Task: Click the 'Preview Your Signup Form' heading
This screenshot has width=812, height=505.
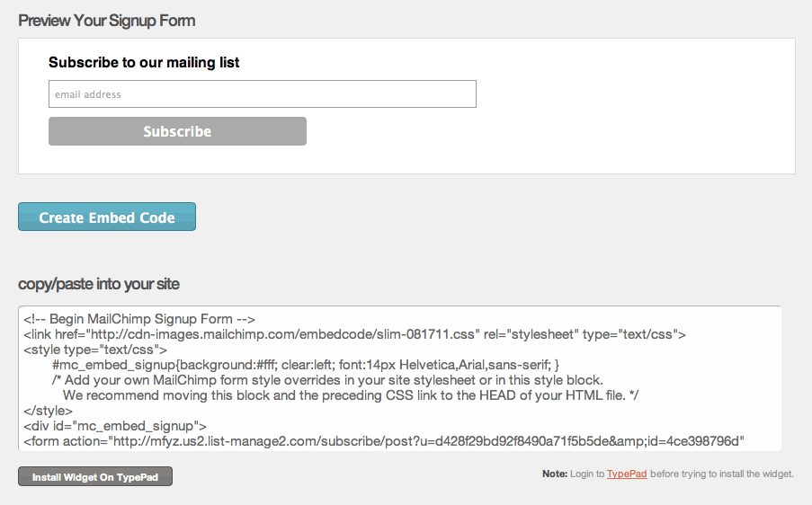Action: pos(107,21)
